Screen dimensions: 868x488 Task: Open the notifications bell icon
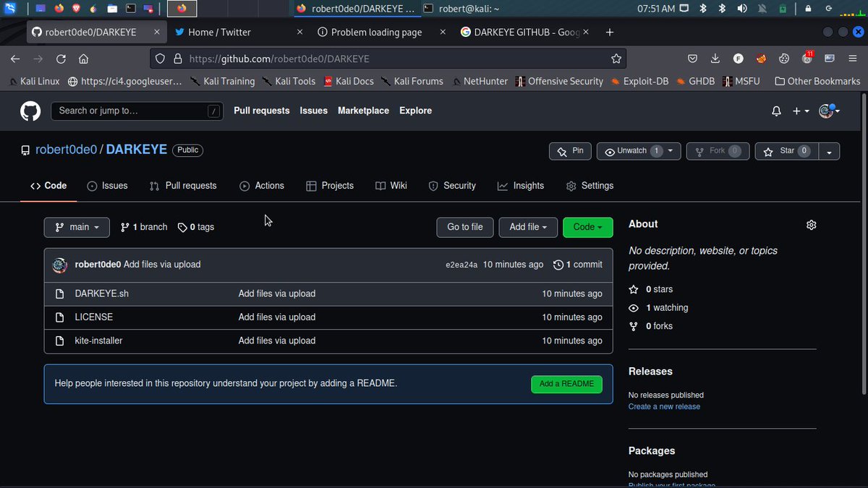pyautogui.click(x=776, y=111)
